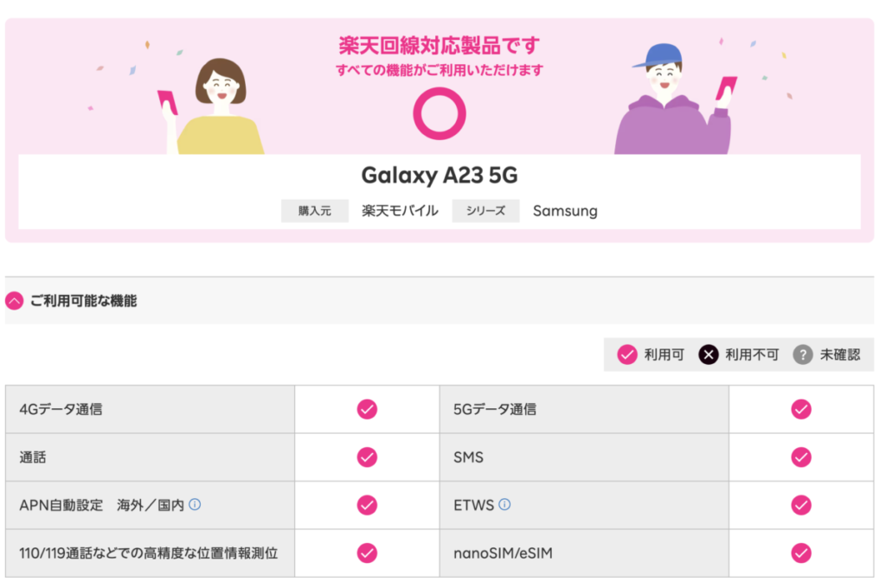
Task: Click the 利用可 legend checkmark icon
Action: 627,355
